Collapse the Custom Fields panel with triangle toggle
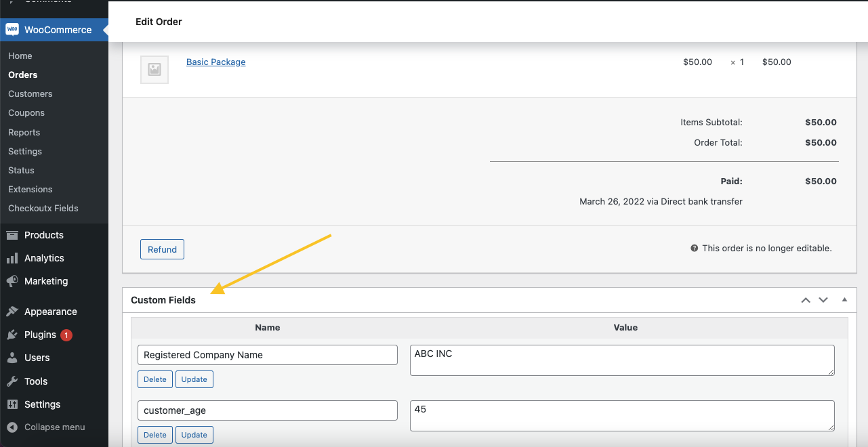The image size is (868, 447). pos(844,299)
